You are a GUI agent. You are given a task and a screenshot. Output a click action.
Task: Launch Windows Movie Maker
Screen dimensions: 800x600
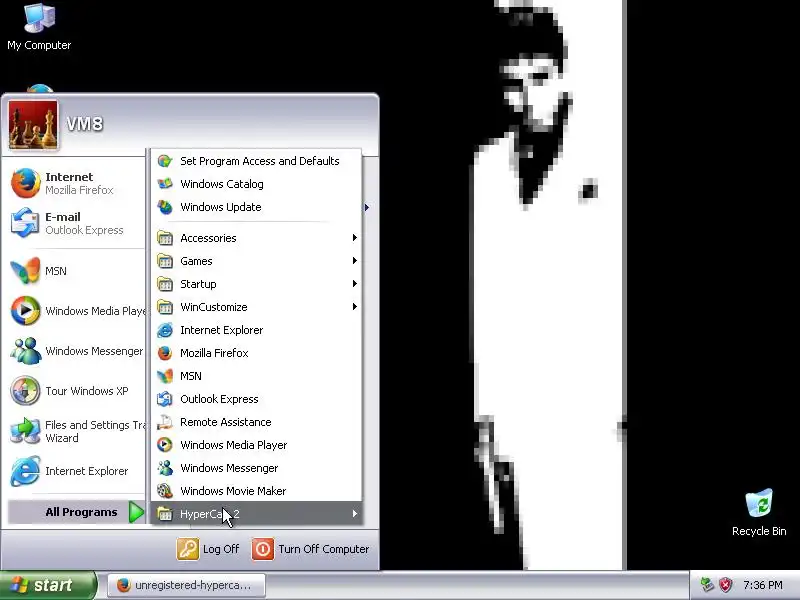click(x=256, y=491)
